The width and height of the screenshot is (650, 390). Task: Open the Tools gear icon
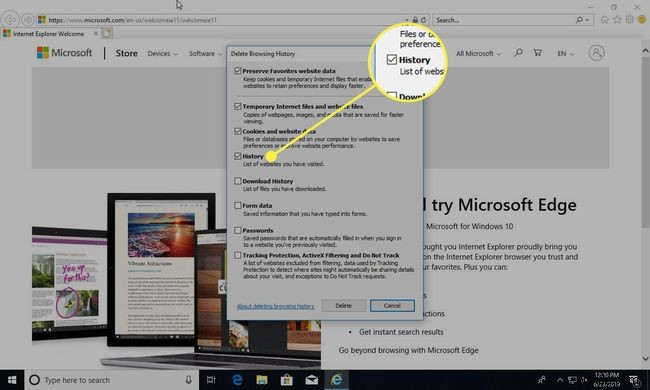click(x=630, y=19)
